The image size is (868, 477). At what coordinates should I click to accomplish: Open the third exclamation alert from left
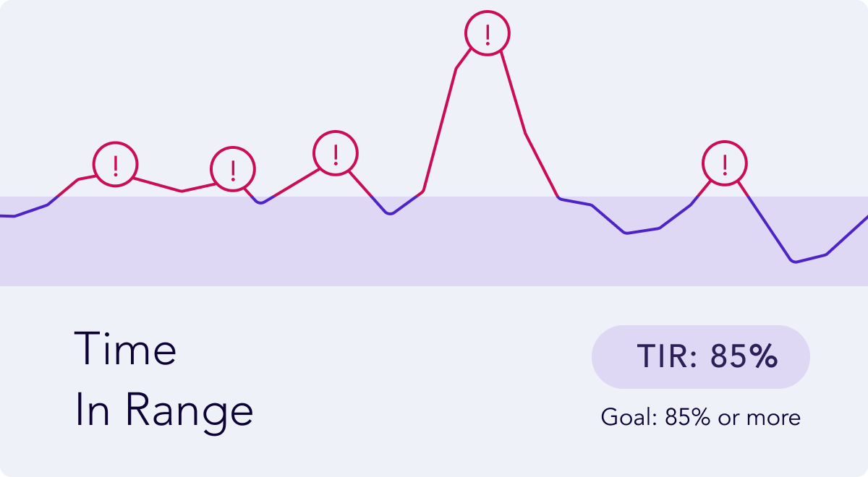pyautogui.click(x=336, y=153)
